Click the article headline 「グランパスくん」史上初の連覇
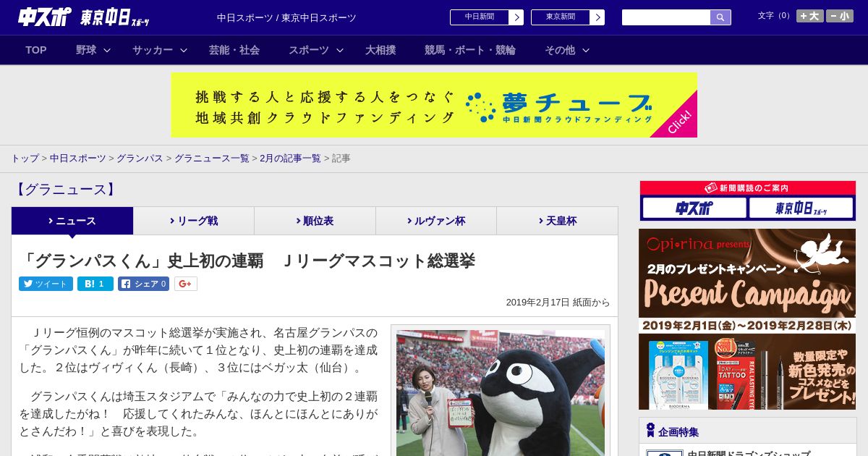 (247, 261)
